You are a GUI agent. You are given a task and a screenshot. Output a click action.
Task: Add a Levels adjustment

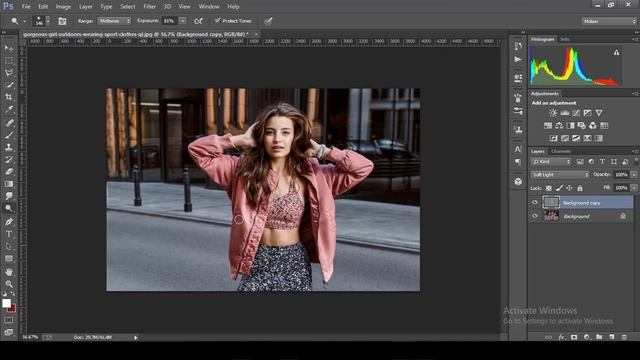coord(564,113)
